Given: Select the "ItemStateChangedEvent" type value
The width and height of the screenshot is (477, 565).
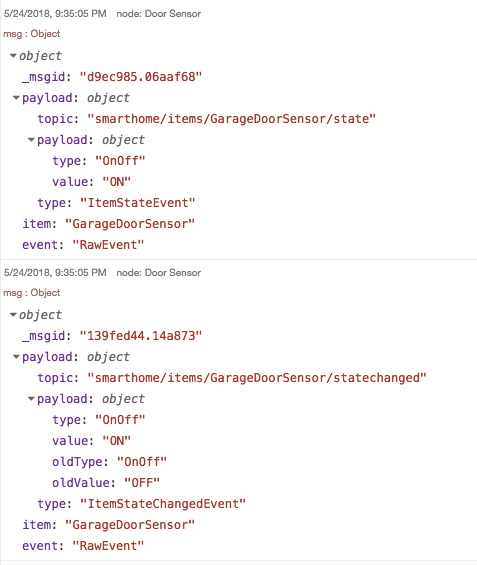Looking at the screenshot, I should [x=162, y=503].
